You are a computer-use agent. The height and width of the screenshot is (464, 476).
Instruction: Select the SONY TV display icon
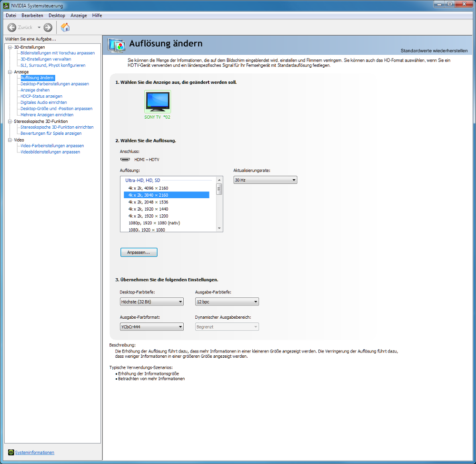[158, 102]
